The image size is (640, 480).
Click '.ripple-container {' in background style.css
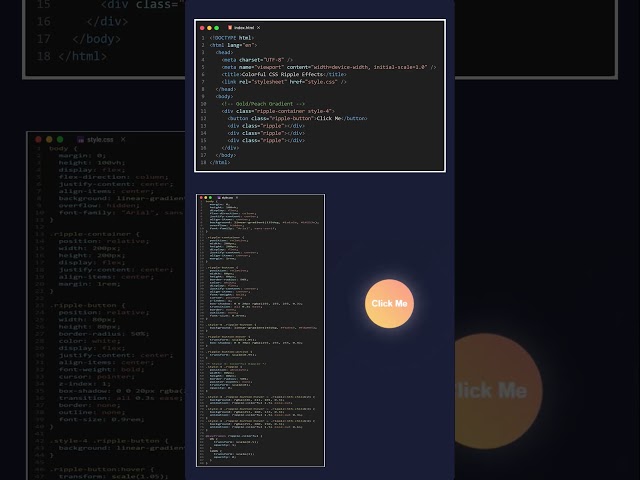click(x=95, y=234)
